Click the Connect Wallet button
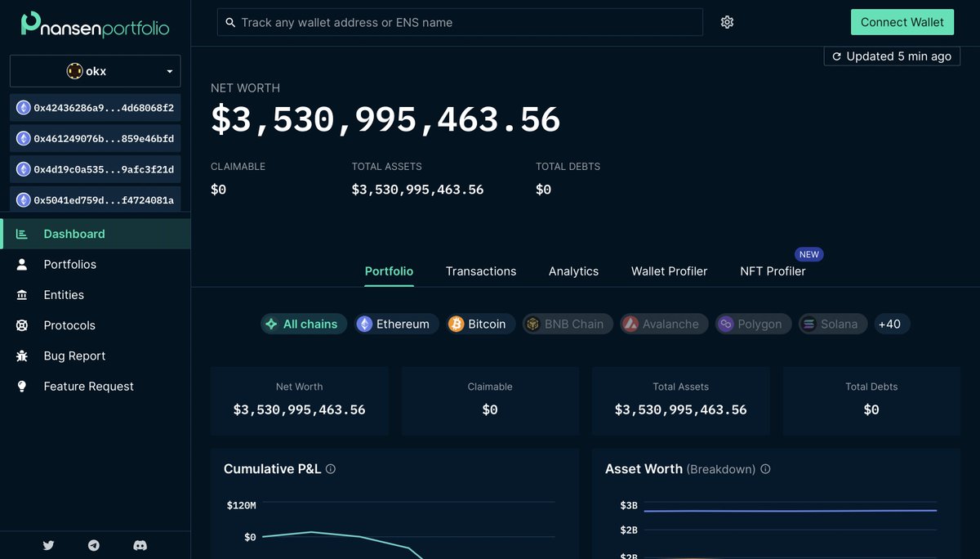Viewport: 980px width, 559px height. click(902, 22)
